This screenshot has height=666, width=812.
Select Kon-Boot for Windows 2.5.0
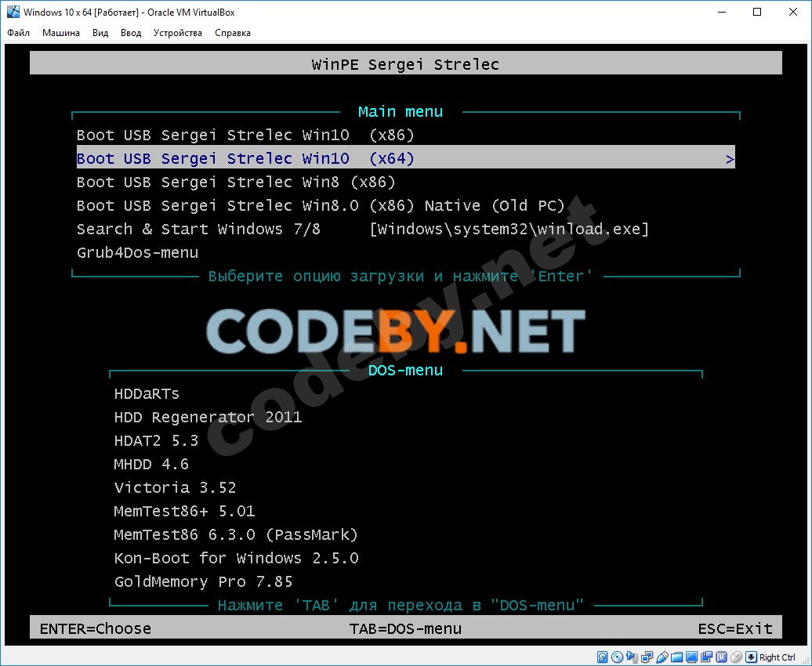(x=236, y=559)
